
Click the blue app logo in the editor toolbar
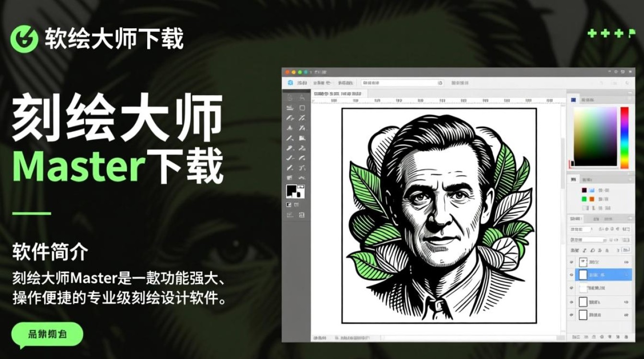289,82
